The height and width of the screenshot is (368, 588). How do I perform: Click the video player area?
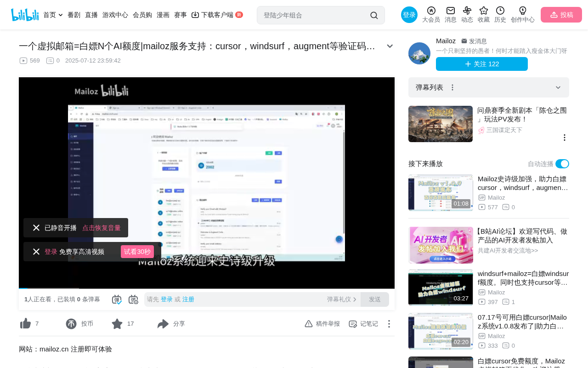pyautogui.click(x=207, y=183)
